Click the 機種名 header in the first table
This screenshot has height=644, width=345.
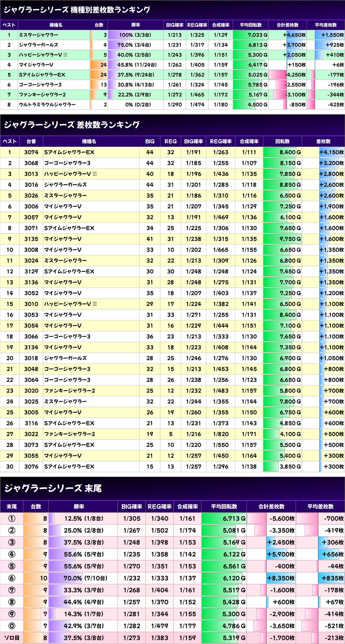click(56, 25)
